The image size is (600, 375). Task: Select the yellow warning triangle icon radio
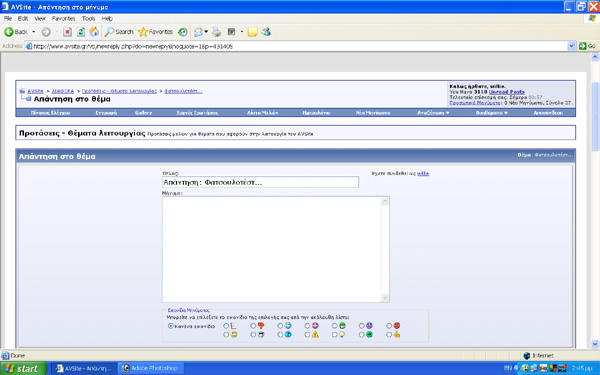(307, 335)
